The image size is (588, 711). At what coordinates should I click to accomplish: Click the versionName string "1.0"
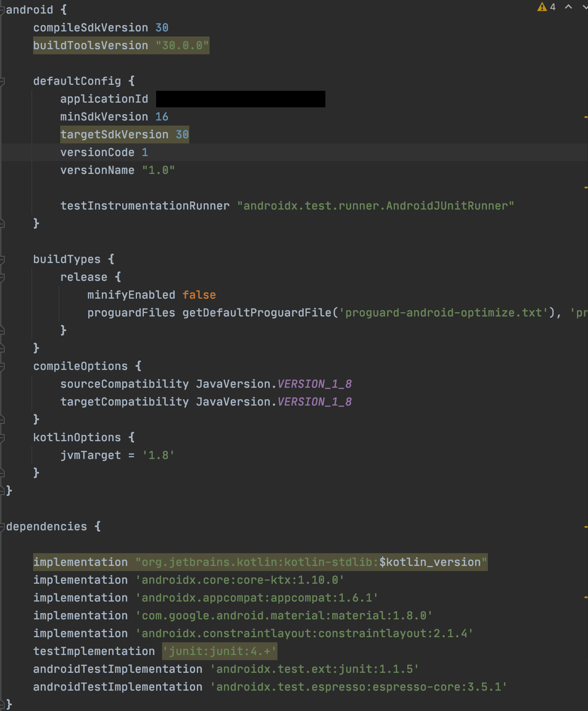(x=159, y=170)
